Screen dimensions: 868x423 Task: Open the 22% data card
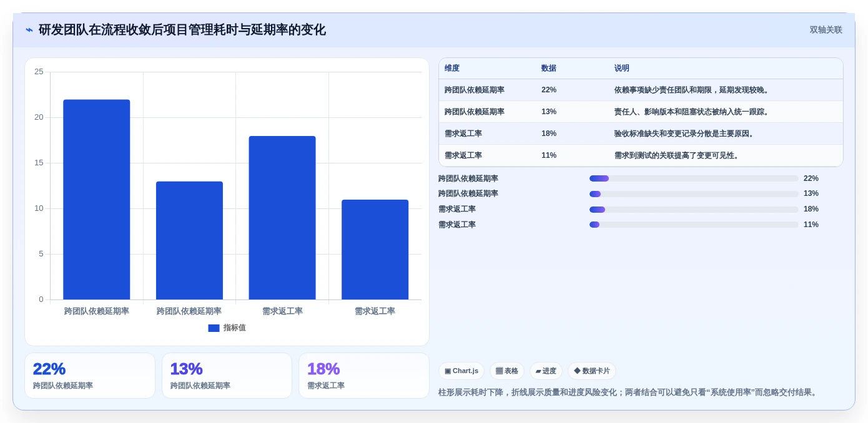tap(90, 376)
